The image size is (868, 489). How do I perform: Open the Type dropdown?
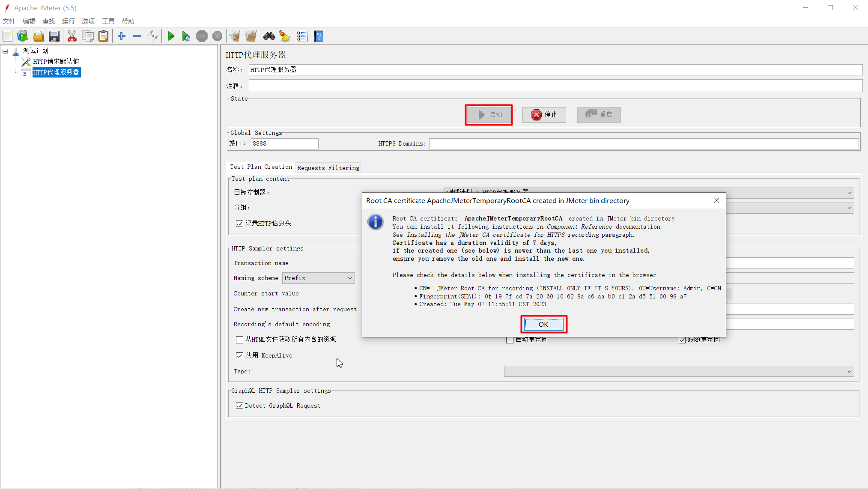click(679, 371)
